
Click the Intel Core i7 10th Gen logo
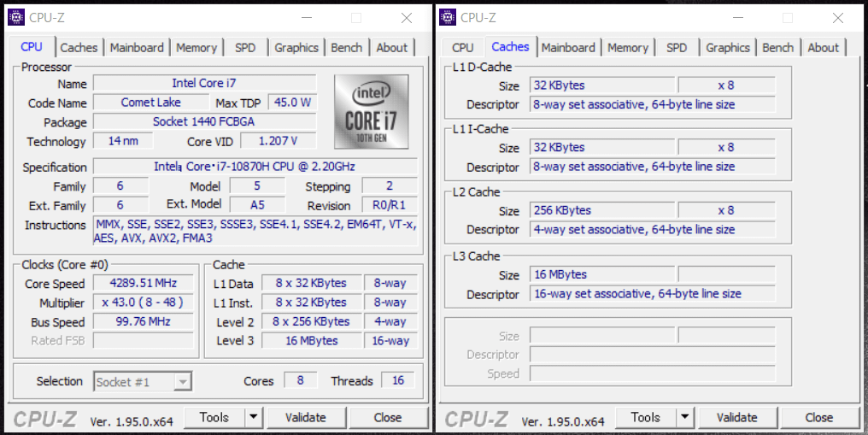372,112
